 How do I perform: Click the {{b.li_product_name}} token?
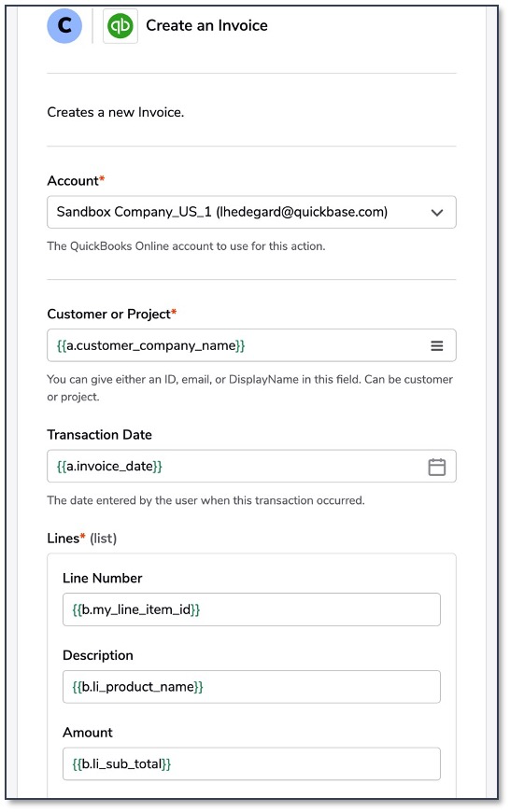138,687
